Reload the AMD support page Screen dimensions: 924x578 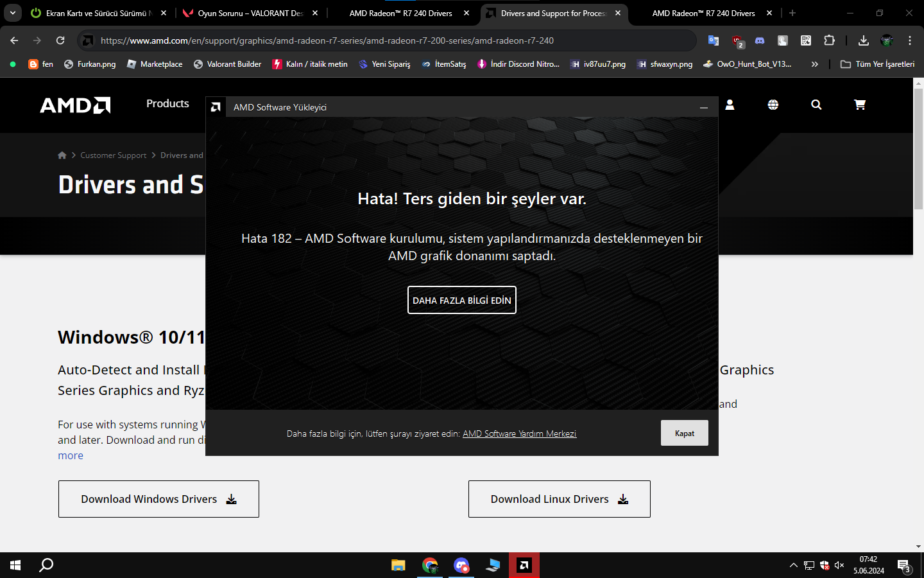click(x=60, y=40)
